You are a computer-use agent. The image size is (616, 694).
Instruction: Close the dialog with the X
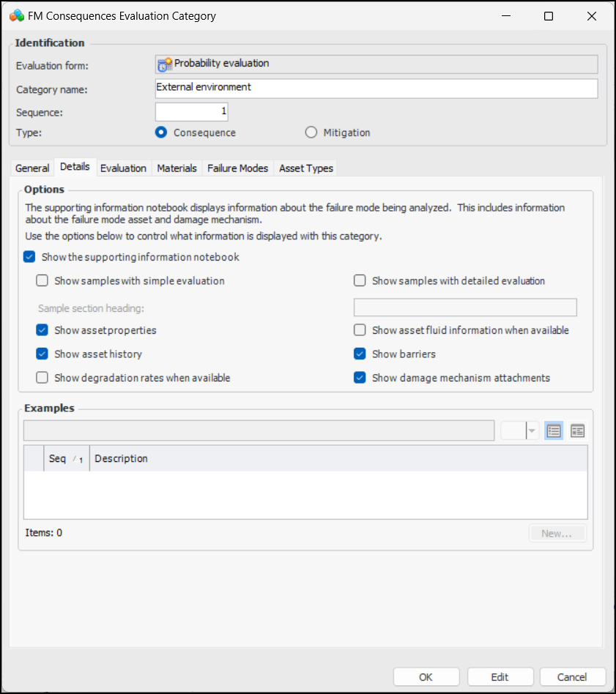point(592,16)
